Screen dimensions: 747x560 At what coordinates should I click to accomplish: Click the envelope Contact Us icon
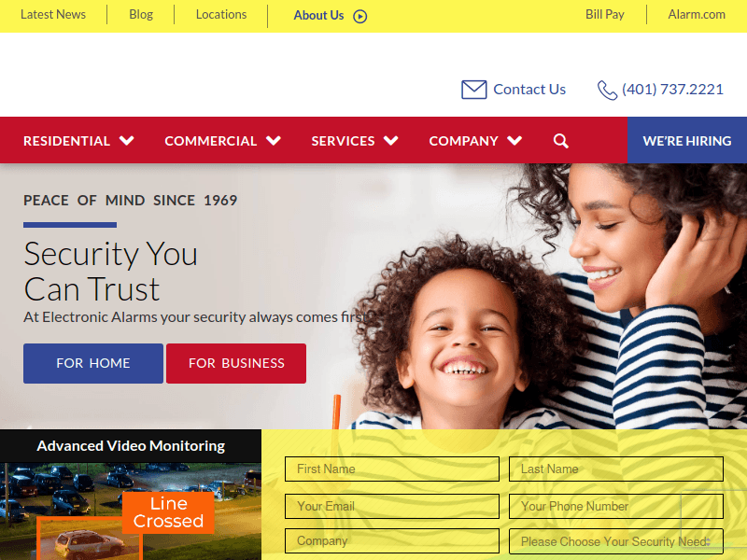point(473,90)
